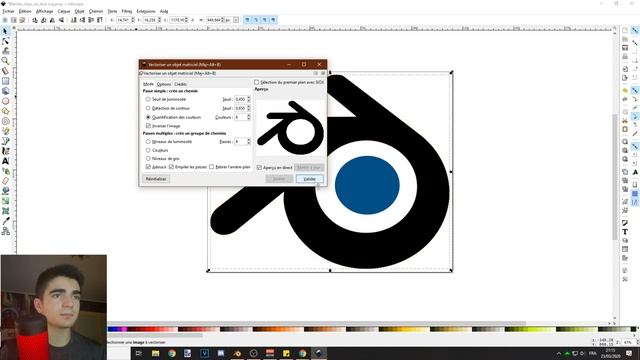
Task: Open the Filtres menu
Action: (x=127, y=11)
